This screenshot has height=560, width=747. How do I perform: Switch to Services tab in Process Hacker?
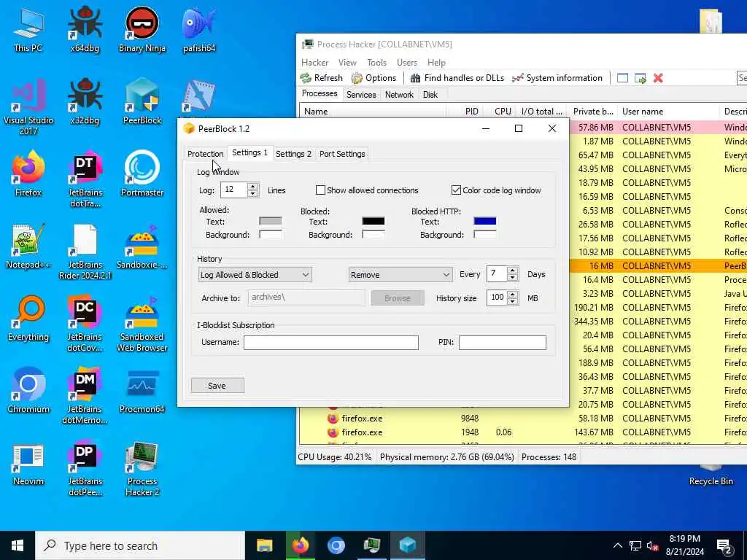(361, 94)
